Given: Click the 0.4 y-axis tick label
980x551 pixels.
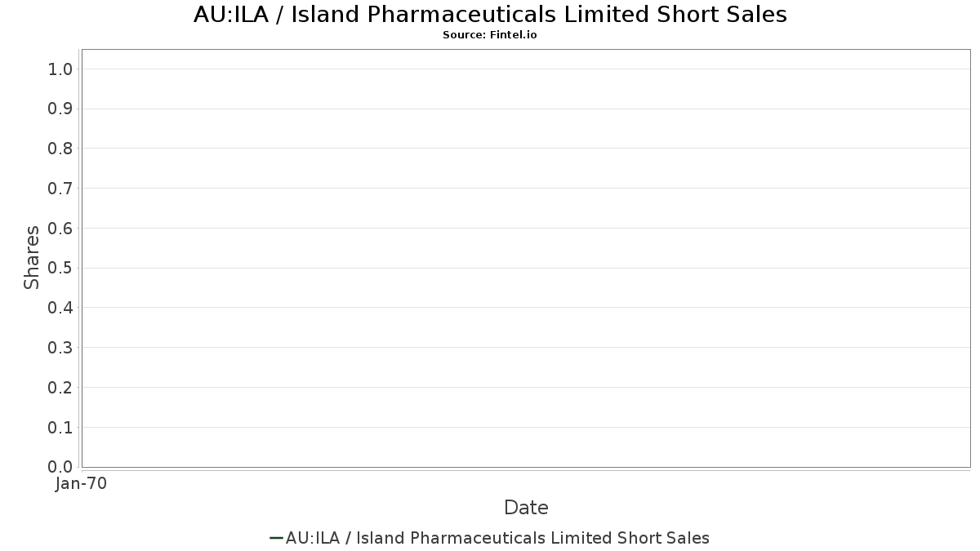Looking at the screenshot, I should point(61,308).
